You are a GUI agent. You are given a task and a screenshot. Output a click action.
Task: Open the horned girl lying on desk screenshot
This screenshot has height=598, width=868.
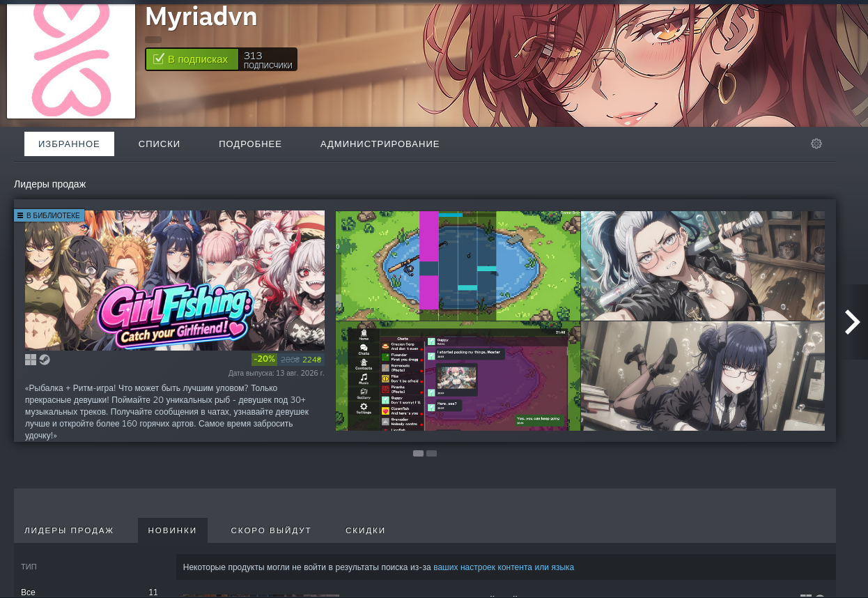[x=703, y=376]
